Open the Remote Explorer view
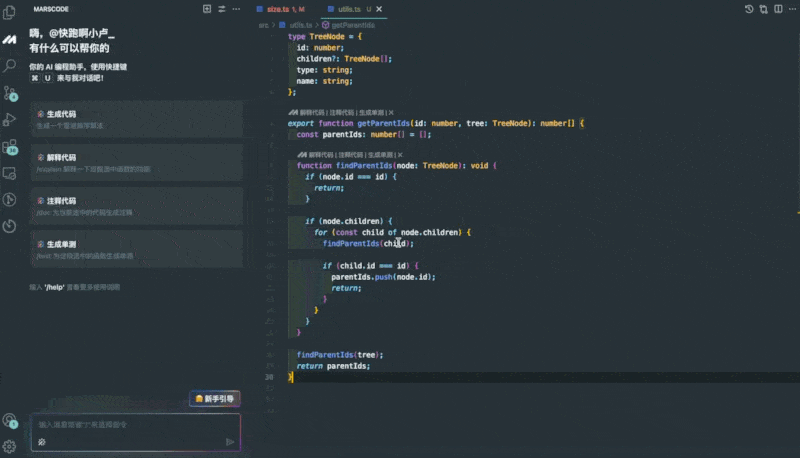 pyautogui.click(x=9, y=173)
